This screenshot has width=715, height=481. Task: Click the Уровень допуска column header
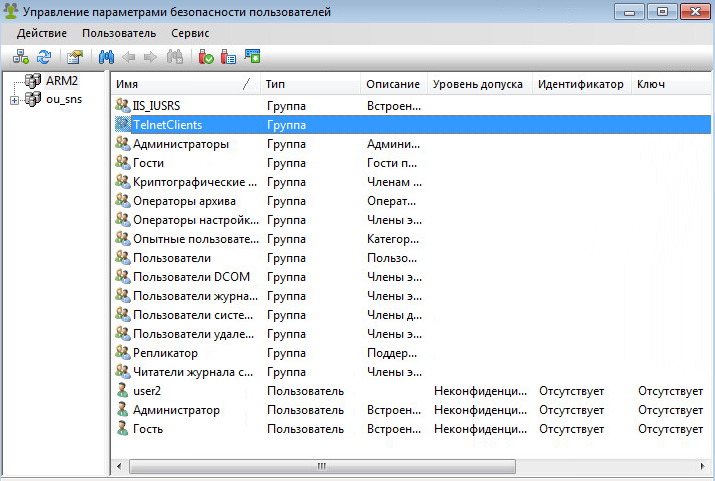click(x=480, y=84)
